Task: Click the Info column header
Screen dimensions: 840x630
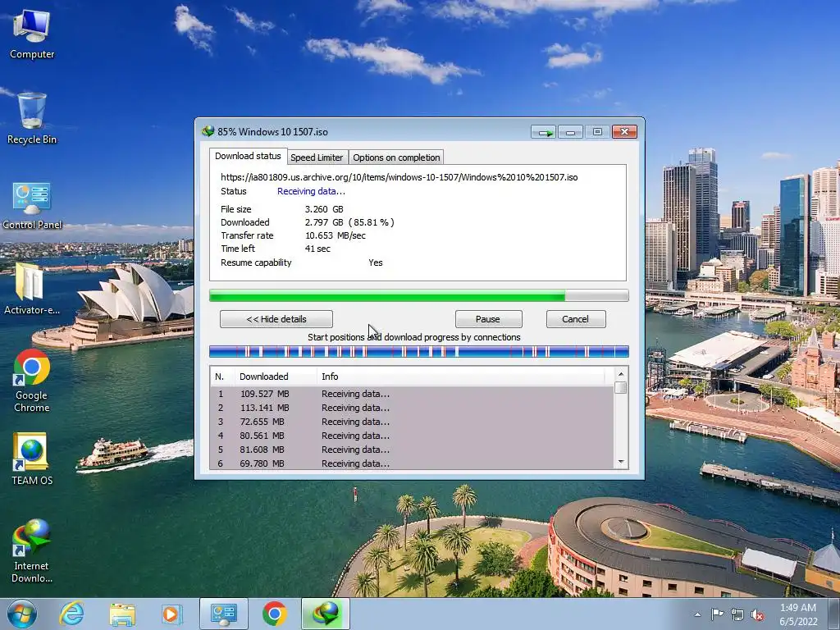Action: [x=461, y=377]
